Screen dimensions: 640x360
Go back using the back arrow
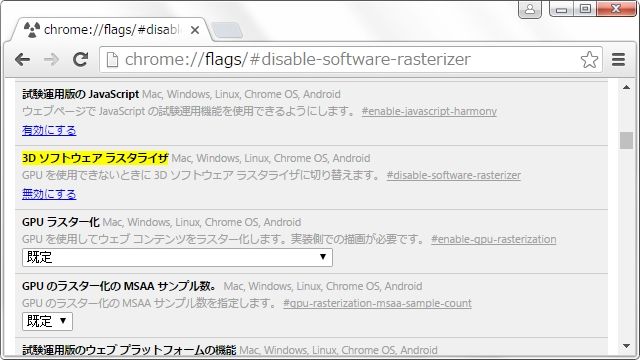click(x=22, y=60)
